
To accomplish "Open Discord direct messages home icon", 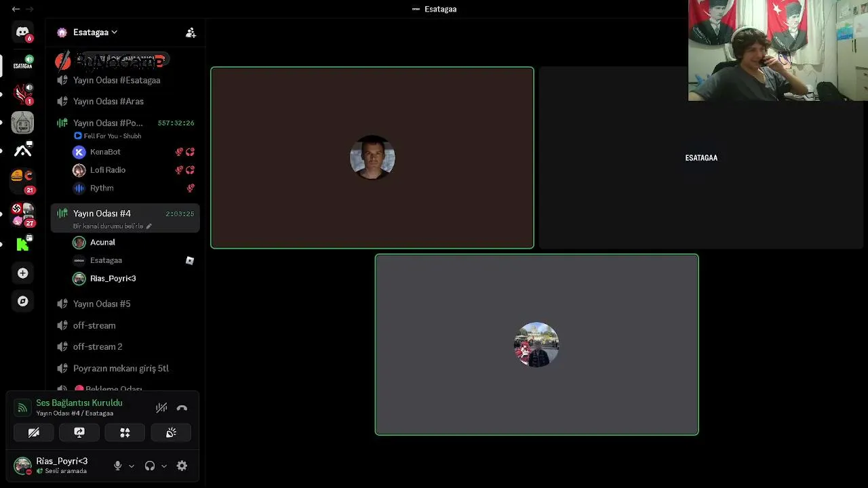I will 22,33.
